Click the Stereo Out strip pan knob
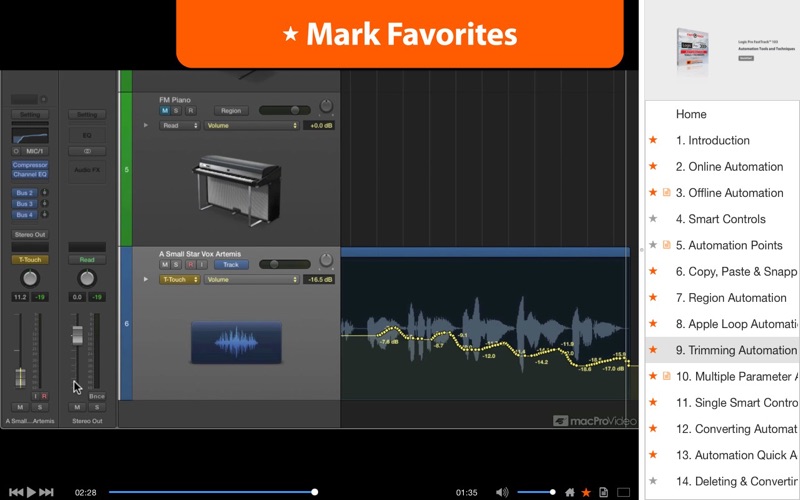800x500 pixels. point(87,278)
